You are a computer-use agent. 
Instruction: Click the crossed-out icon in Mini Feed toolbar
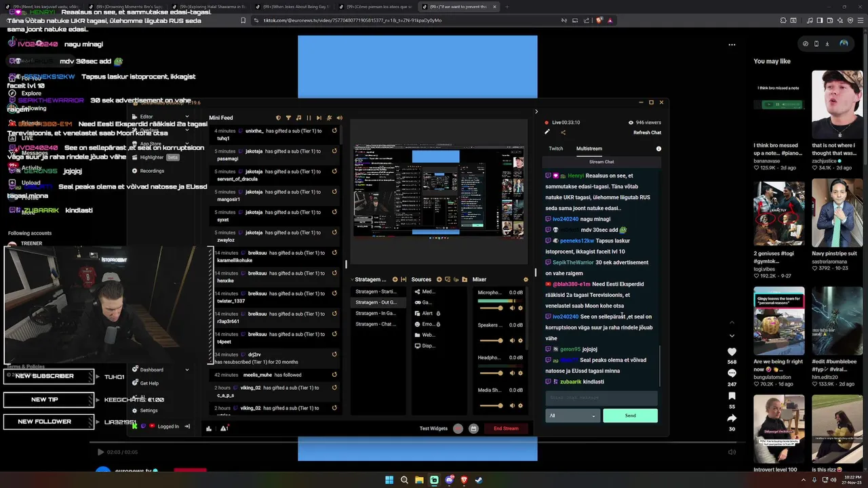coord(329,118)
